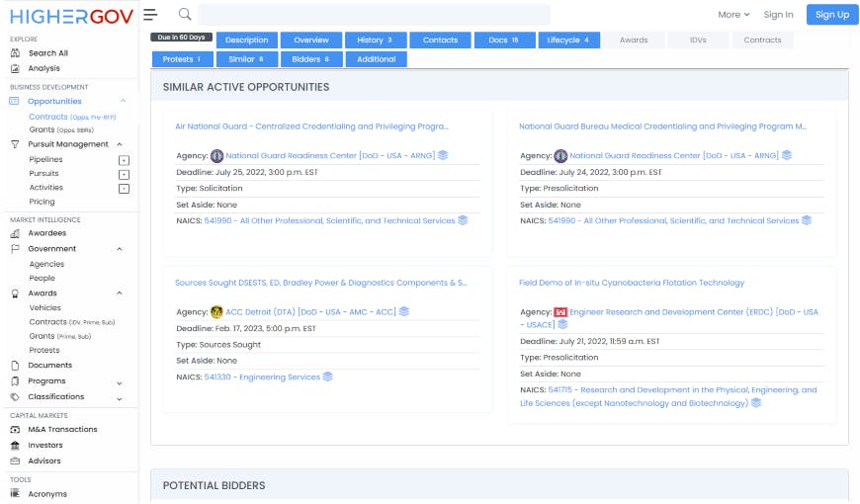Open Air National Guard Centralized Credentialing opportunity

tap(311, 126)
